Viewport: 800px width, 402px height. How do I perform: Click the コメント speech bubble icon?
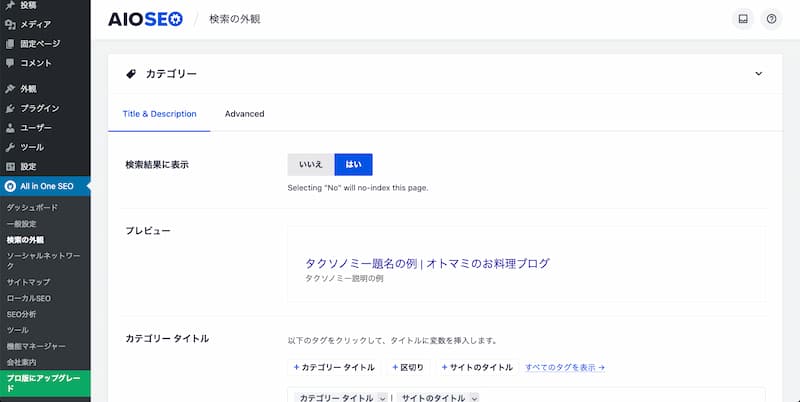[10, 63]
